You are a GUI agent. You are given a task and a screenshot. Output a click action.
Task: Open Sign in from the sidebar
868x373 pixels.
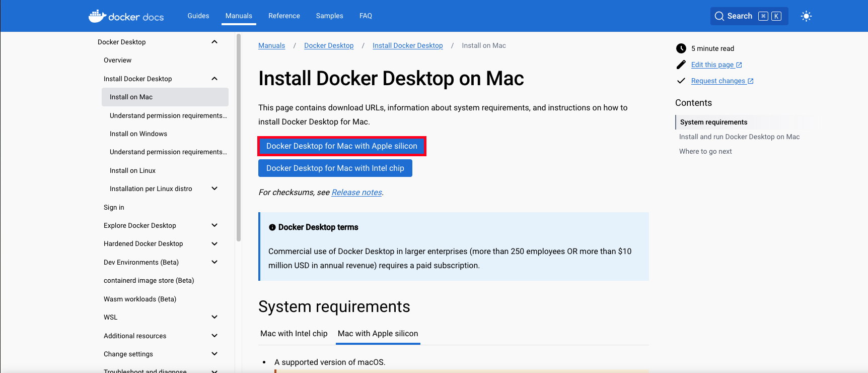pyautogui.click(x=114, y=207)
